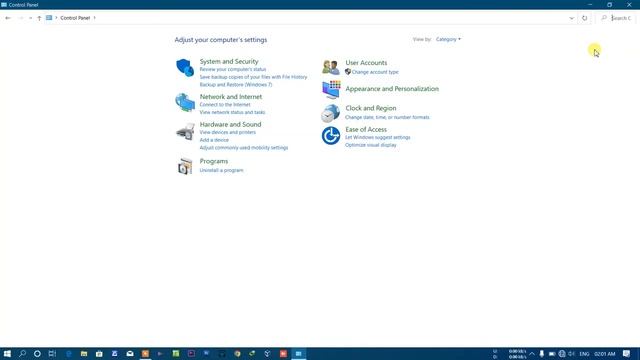Open Hardware and Sound category
The image size is (640, 360).
[230, 124]
